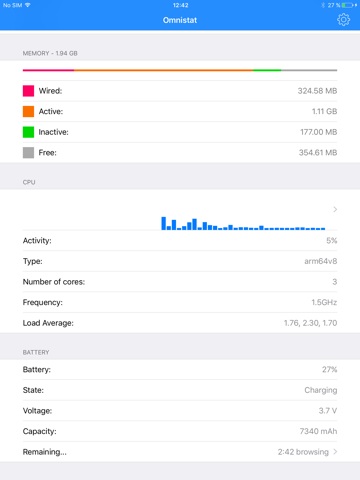This screenshot has width=360, height=480.
Task: Expand CPU graph details chevron
Action: point(335,209)
